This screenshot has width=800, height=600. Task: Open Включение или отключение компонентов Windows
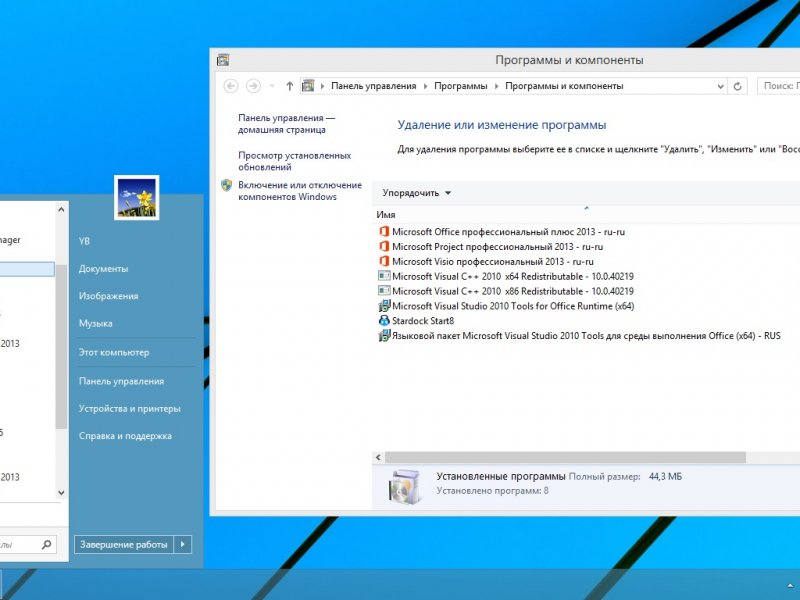point(300,191)
